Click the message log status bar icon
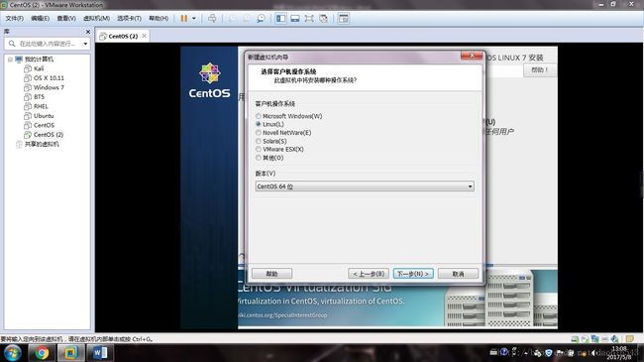This screenshot has width=644, height=362. point(629,339)
